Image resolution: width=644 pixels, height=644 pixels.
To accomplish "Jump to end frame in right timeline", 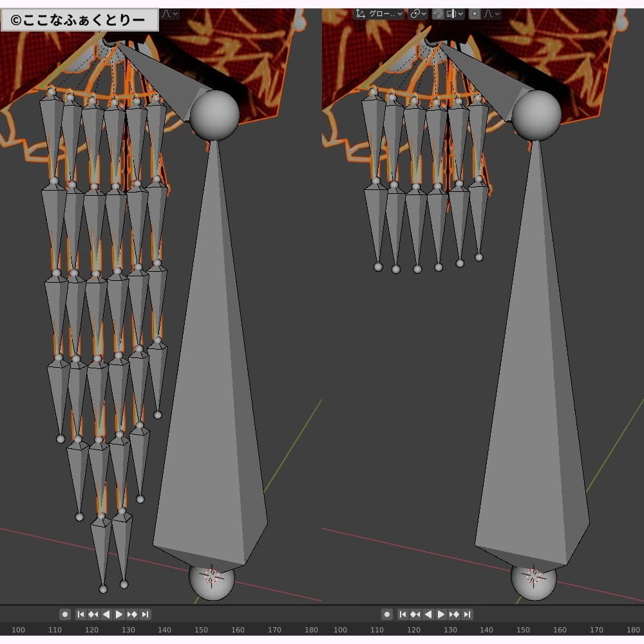I will (467, 614).
